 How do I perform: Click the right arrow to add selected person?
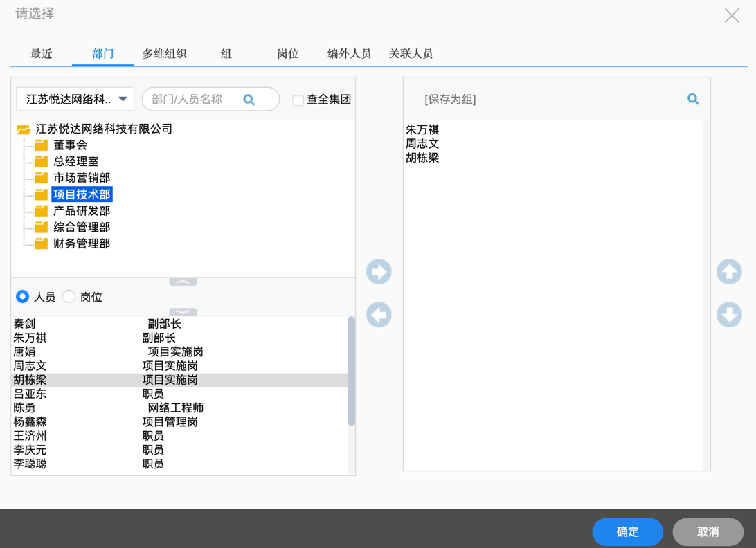point(379,272)
